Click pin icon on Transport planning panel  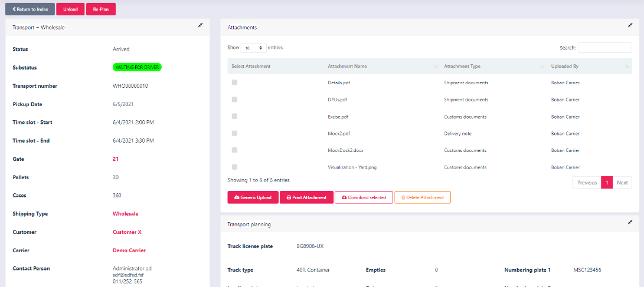click(x=630, y=222)
